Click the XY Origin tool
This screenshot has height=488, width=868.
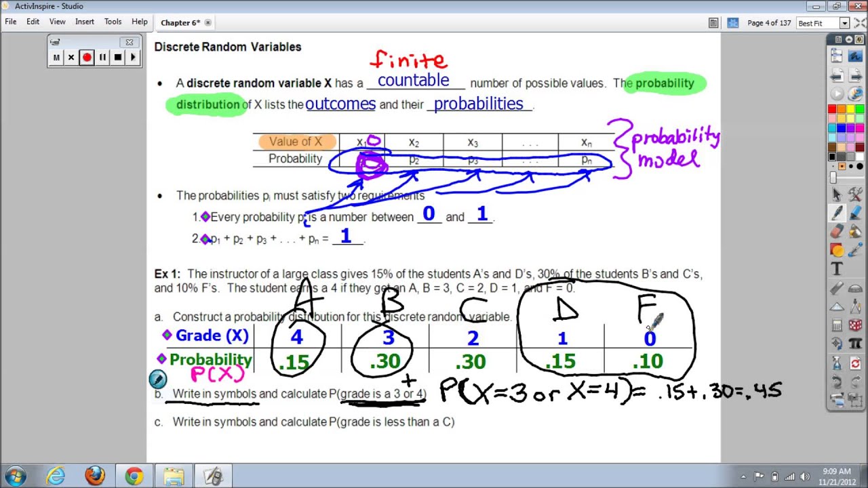pyautogui.click(x=837, y=343)
